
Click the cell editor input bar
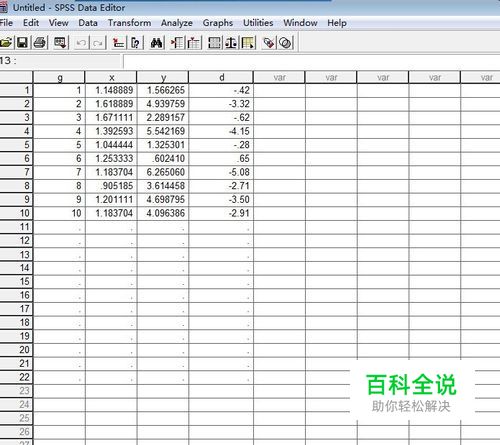click(x=312, y=61)
